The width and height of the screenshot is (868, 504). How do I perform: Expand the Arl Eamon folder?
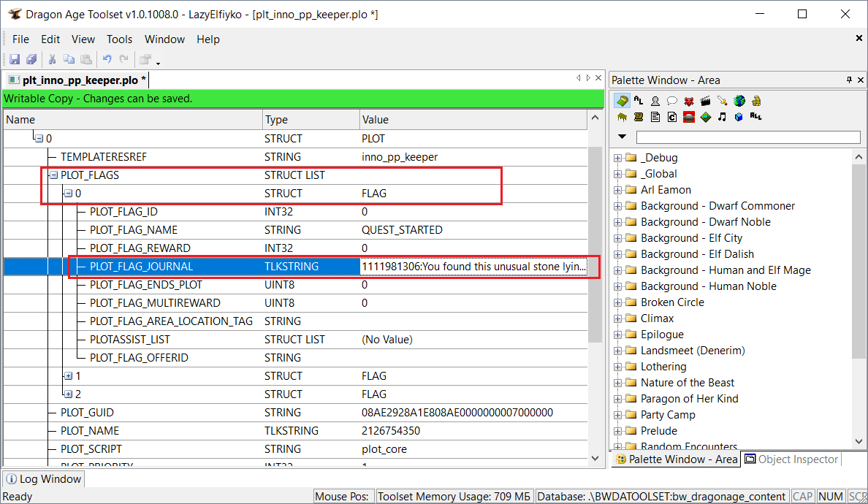[618, 191]
